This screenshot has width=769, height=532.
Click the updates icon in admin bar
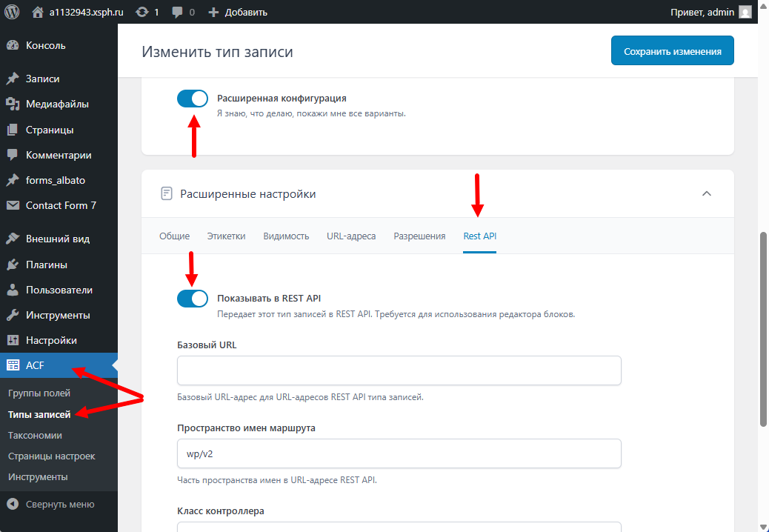142,12
